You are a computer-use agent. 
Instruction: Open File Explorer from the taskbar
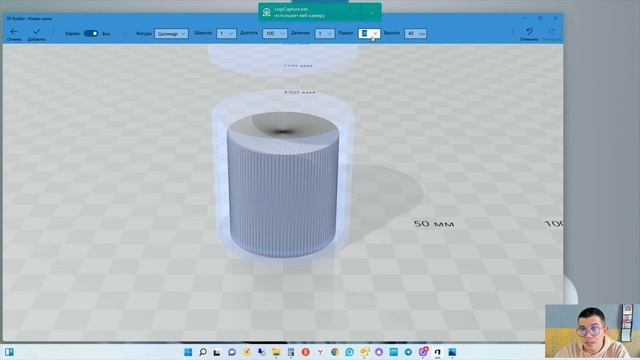tap(276, 352)
